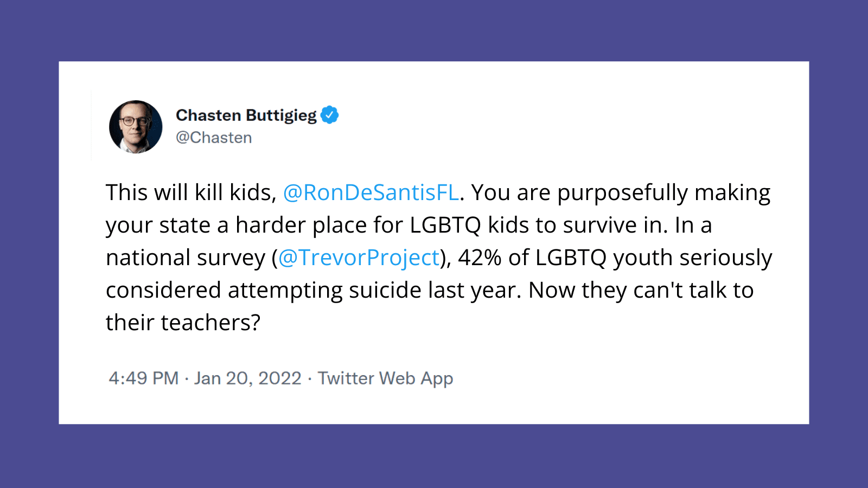The image size is (868, 488).
Task: Click the 42% statistic in the tweet
Action: tap(480, 258)
